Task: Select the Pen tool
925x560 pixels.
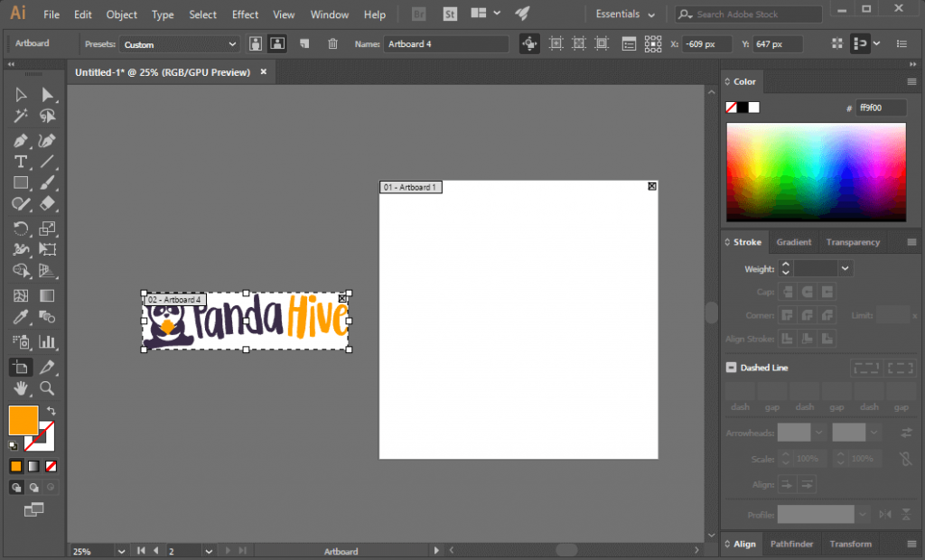Action: (20, 139)
